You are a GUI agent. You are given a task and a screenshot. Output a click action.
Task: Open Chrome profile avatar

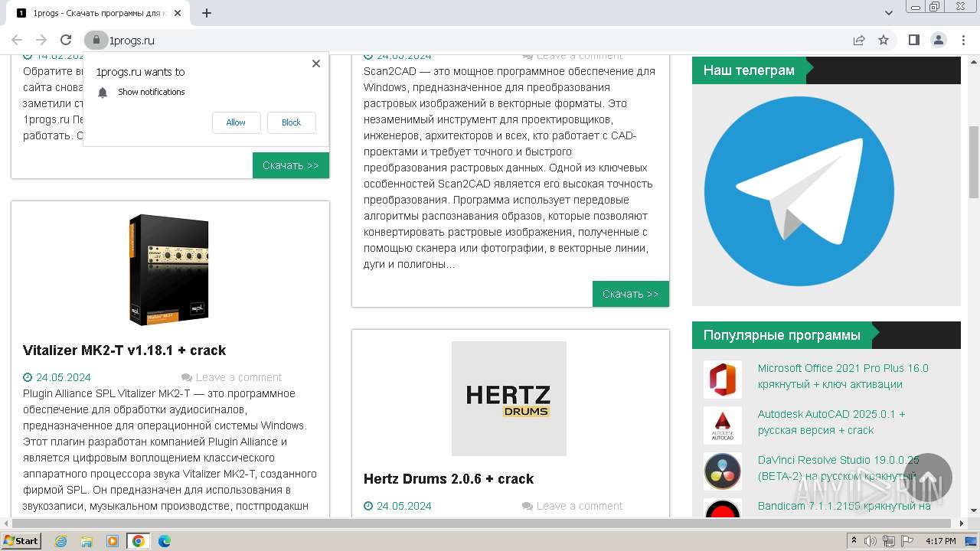pos(938,40)
